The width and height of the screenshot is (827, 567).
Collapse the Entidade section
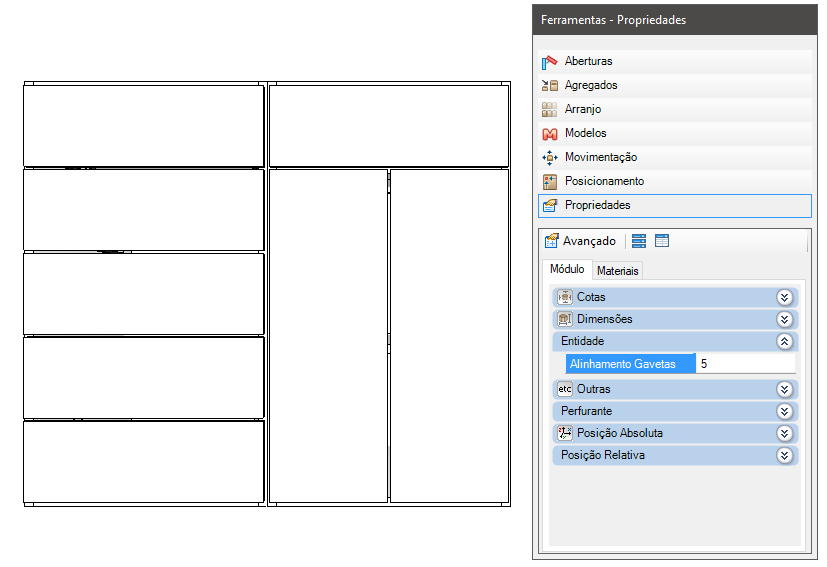coord(784,342)
